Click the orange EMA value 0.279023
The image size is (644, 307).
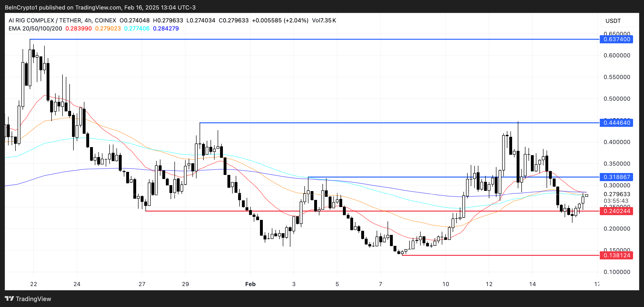(108, 29)
